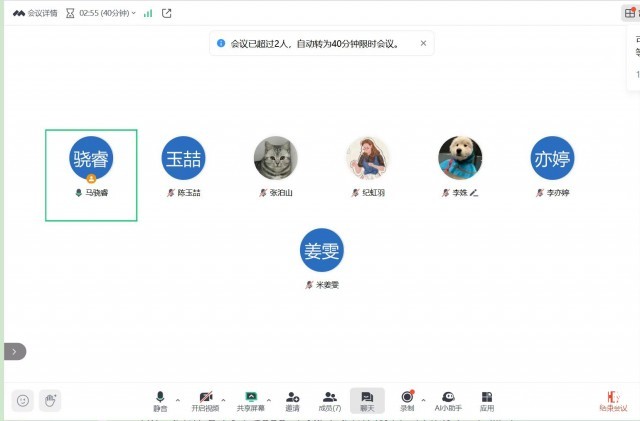This screenshot has width=640, height=421.
Task: Click the emoji reaction smiley icon
Action: [x=22, y=400]
